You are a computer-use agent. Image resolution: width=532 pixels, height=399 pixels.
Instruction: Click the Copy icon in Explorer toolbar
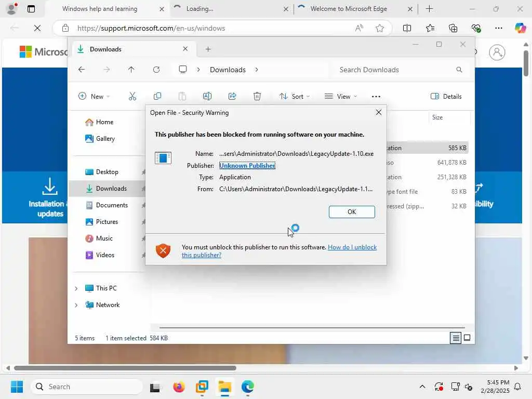click(x=157, y=96)
